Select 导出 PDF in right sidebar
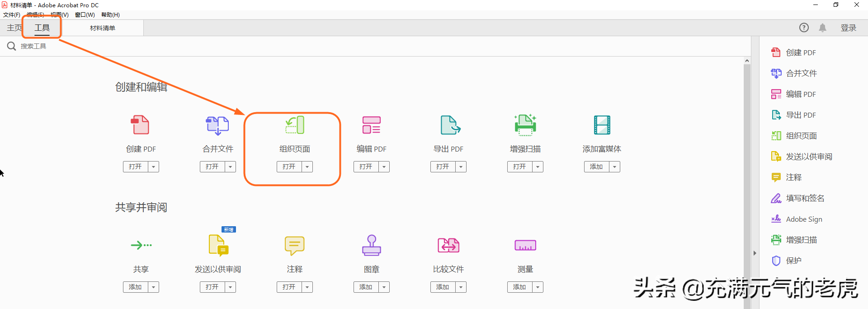Screen dimensions: 868x309 (x=793, y=115)
